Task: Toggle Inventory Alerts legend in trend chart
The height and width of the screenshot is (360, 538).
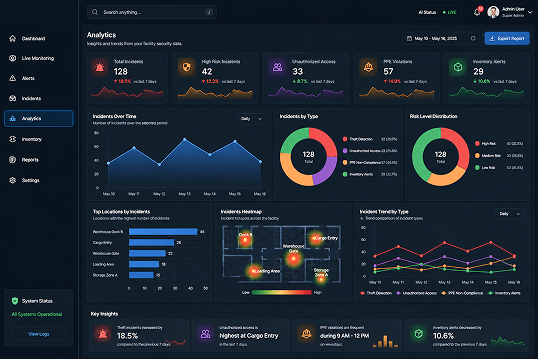Action: [504, 293]
